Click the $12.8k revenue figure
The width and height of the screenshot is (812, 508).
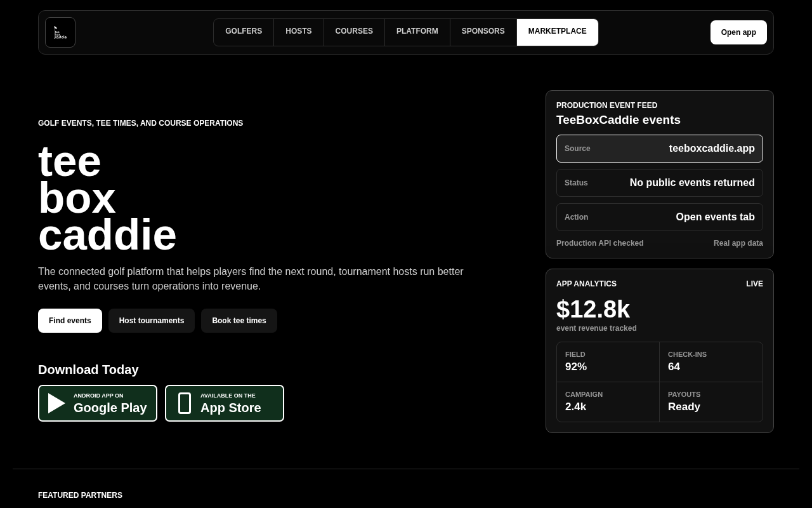pos(593,309)
